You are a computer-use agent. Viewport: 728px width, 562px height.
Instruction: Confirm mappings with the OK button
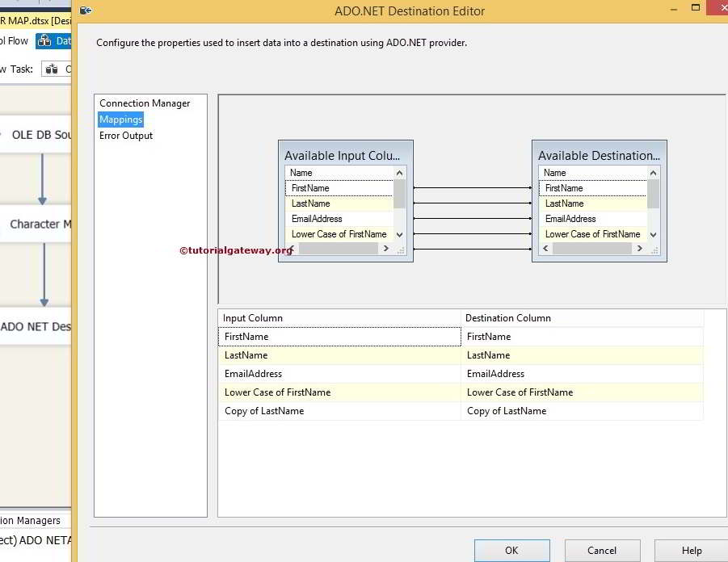pyautogui.click(x=511, y=550)
